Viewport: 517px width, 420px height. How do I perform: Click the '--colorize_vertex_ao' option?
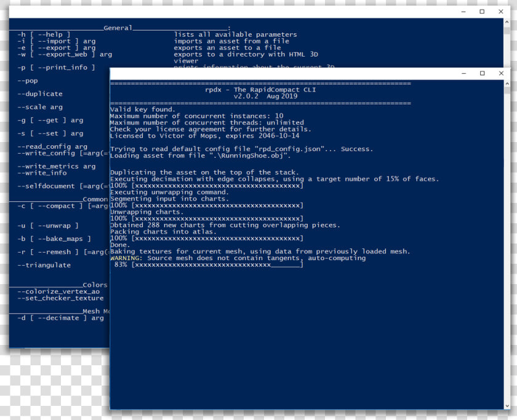[58, 291]
